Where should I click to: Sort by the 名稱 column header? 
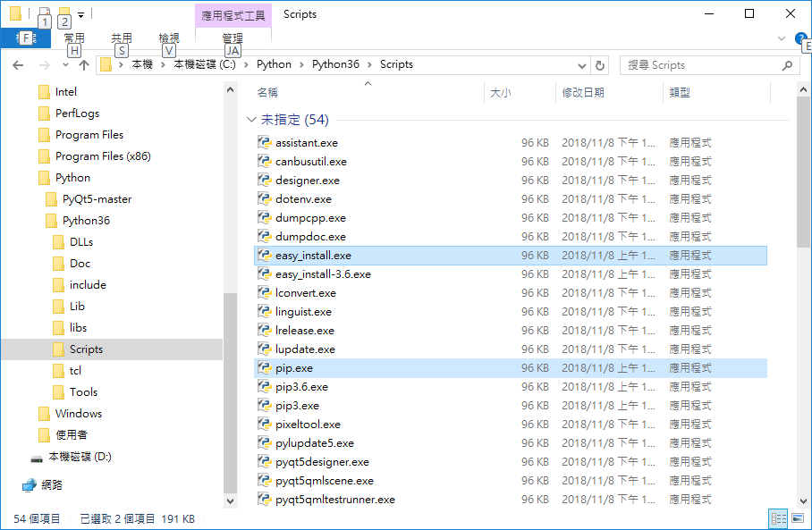[267, 93]
